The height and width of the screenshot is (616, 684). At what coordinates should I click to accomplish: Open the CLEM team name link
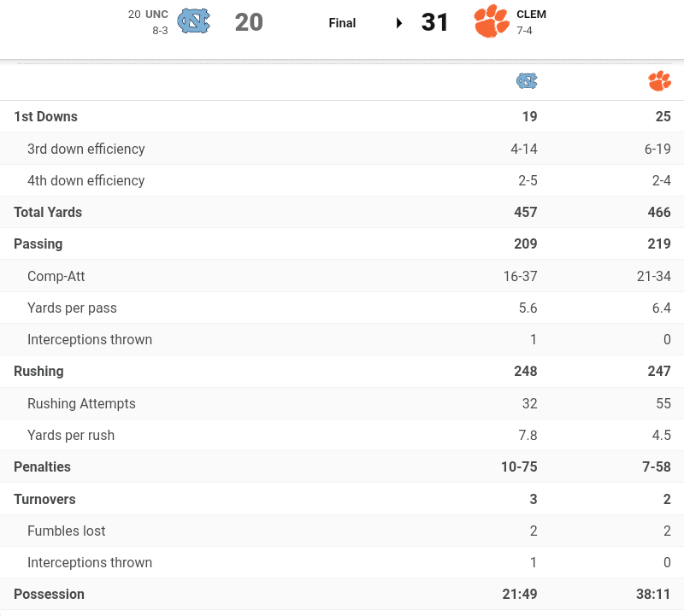tap(531, 15)
